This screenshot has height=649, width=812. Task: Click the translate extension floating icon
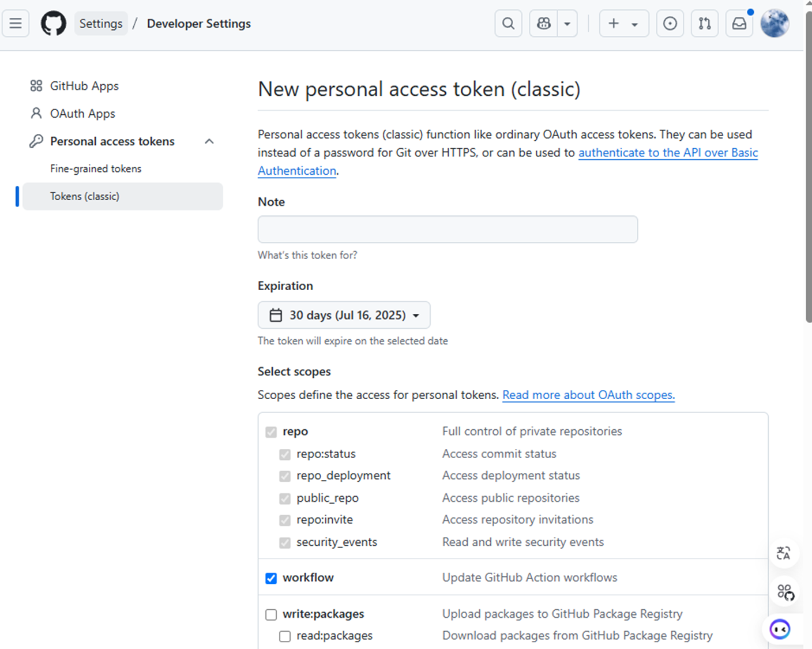(784, 553)
